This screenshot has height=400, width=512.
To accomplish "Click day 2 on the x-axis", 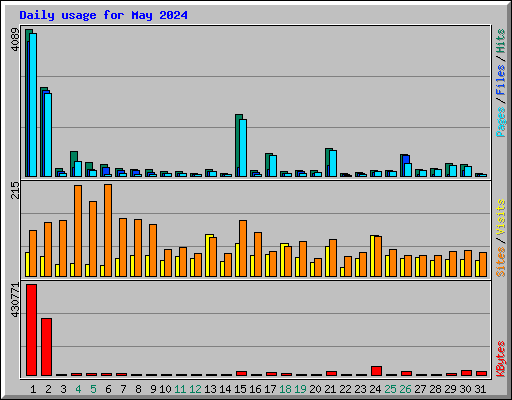I will (x=48, y=389).
